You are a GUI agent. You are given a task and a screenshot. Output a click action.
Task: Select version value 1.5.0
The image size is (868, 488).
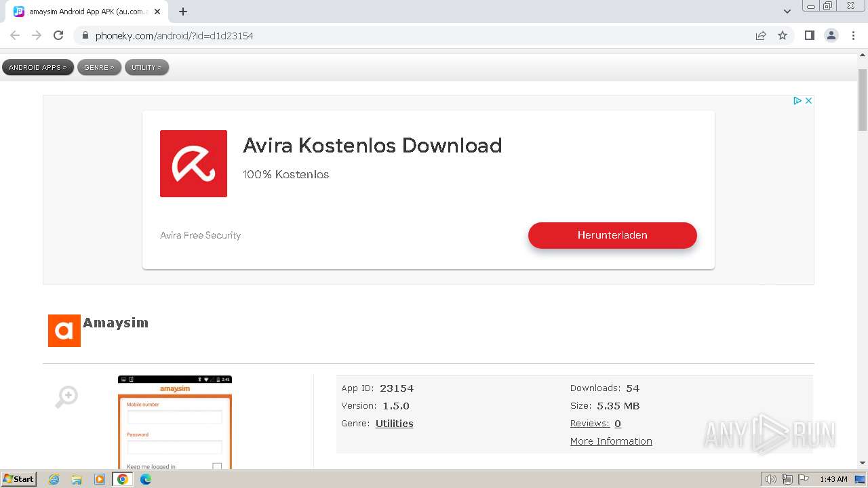[x=396, y=406]
